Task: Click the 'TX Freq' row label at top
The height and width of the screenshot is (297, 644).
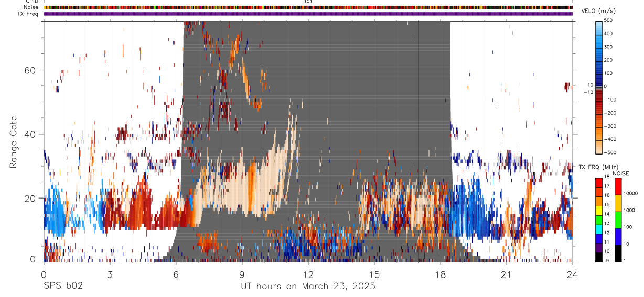Action: click(x=28, y=14)
